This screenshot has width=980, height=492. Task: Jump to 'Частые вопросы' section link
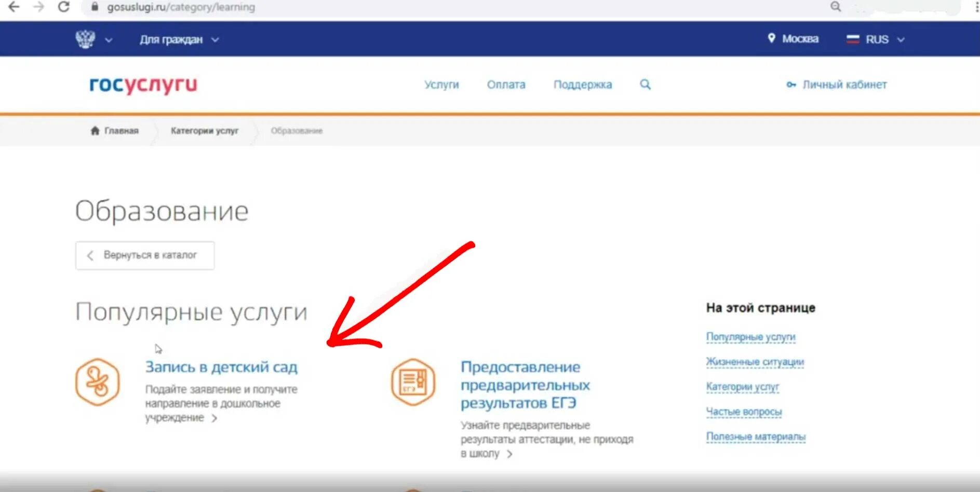click(x=744, y=412)
